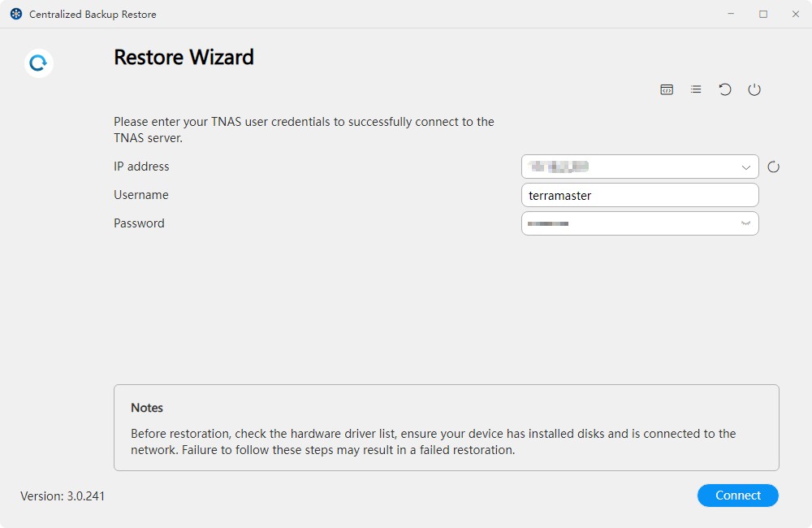
Task: Close the Centralized Backup Restore window
Action: [x=795, y=14]
